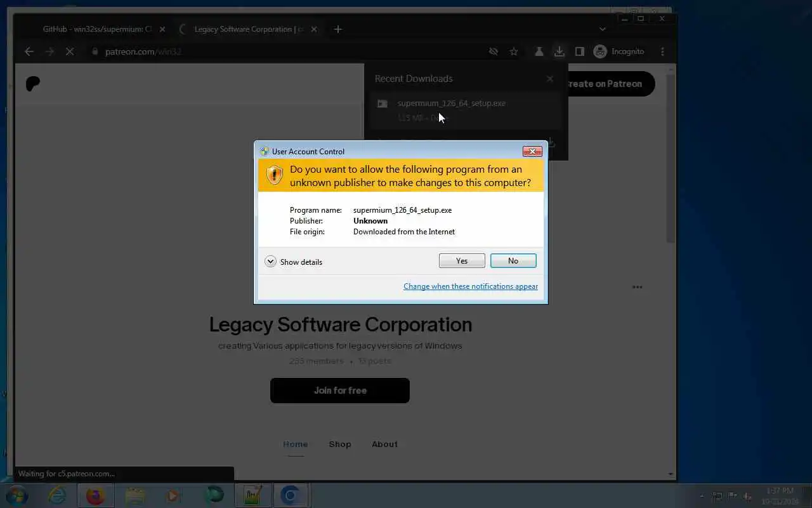The image size is (812, 508).
Task: Open Change when these notifications appear link
Action: click(x=471, y=286)
